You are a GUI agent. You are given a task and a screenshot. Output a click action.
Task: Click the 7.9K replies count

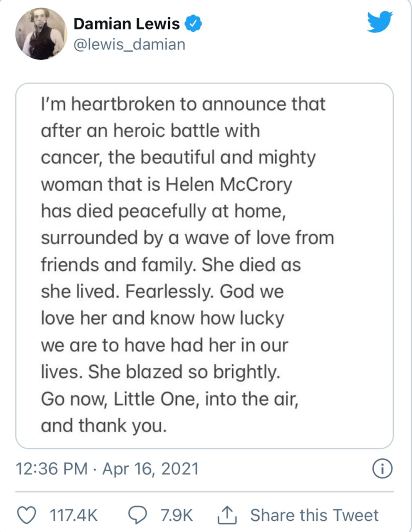click(x=177, y=516)
